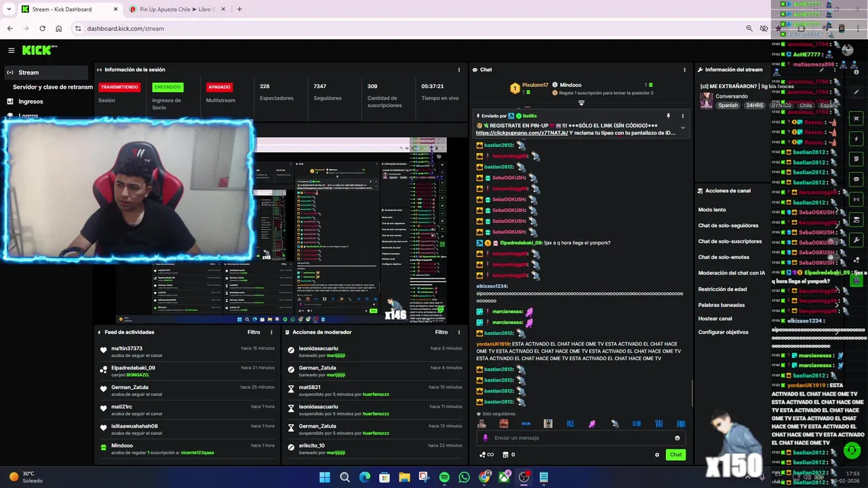Toggle Chat de solo-seguidores

pyautogui.click(x=728, y=226)
